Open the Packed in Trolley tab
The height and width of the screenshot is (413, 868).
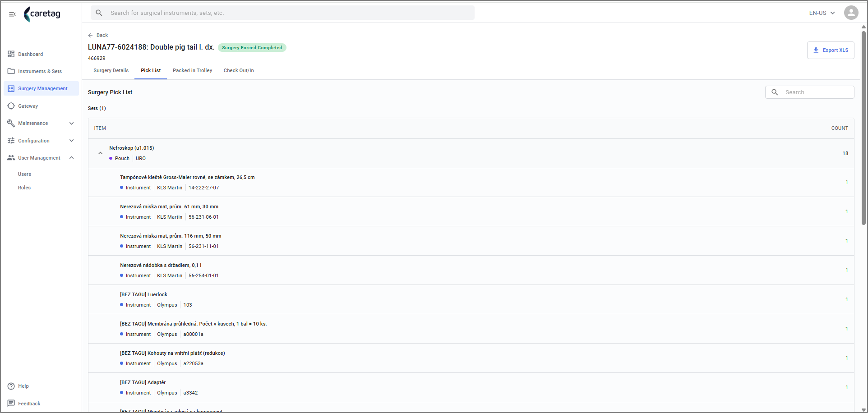(x=192, y=70)
